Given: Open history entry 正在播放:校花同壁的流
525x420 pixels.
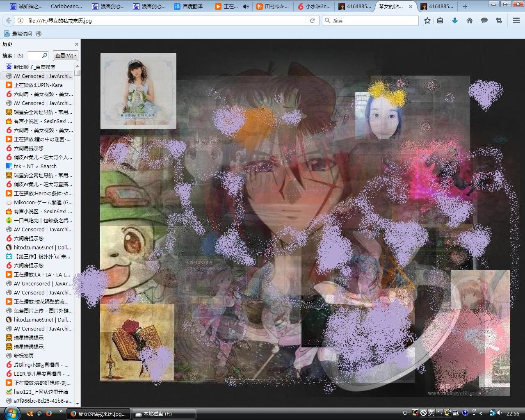Looking at the screenshot, I should click(37, 301).
